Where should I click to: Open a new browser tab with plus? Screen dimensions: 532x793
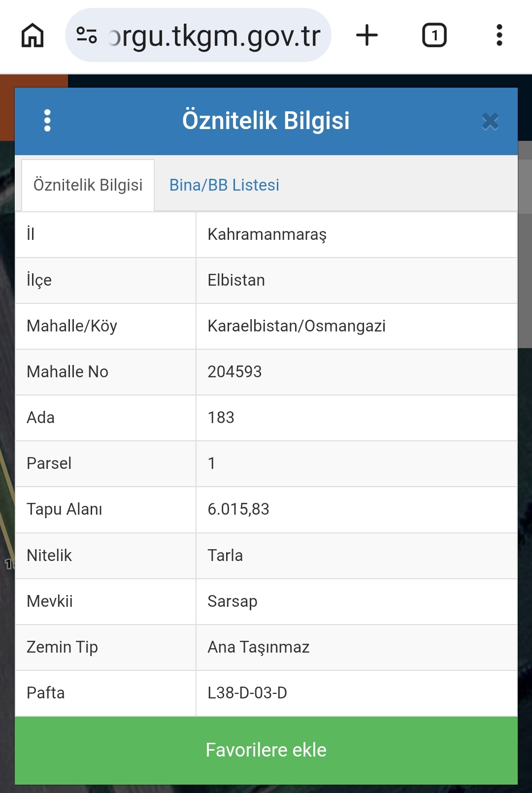tap(367, 35)
